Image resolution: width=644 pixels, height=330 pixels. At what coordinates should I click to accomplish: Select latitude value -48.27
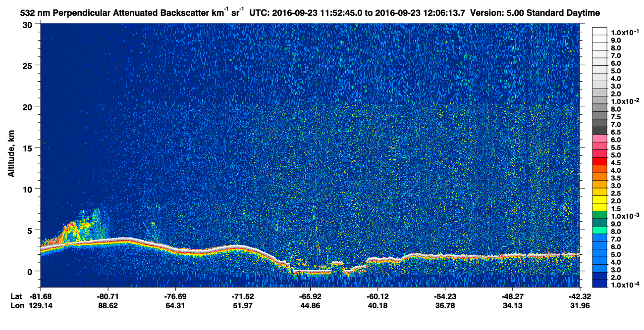[x=512, y=296]
